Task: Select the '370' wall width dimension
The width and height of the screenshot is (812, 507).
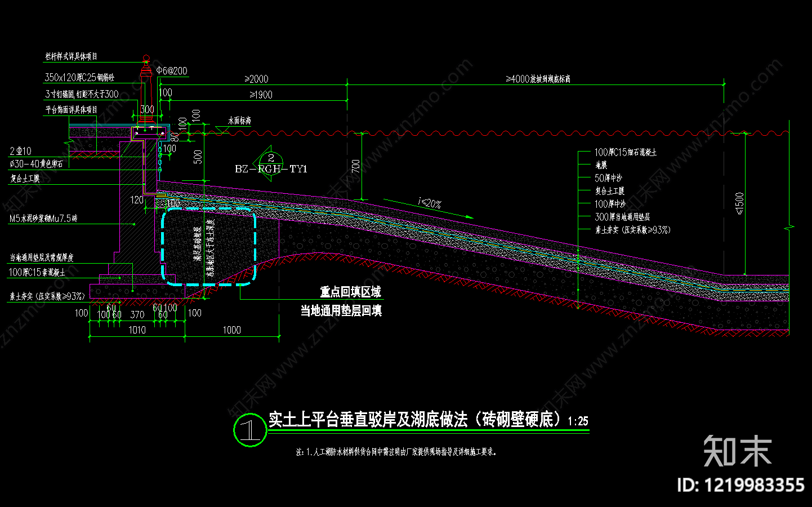Action: [137, 314]
